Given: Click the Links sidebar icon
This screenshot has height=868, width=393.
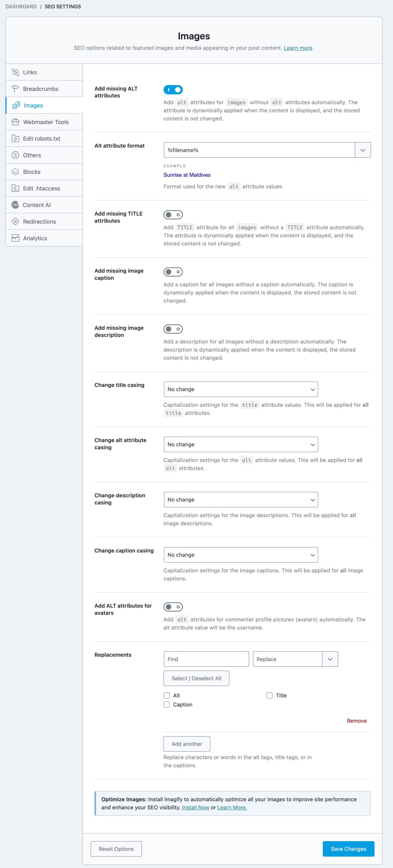Looking at the screenshot, I should coord(15,72).
